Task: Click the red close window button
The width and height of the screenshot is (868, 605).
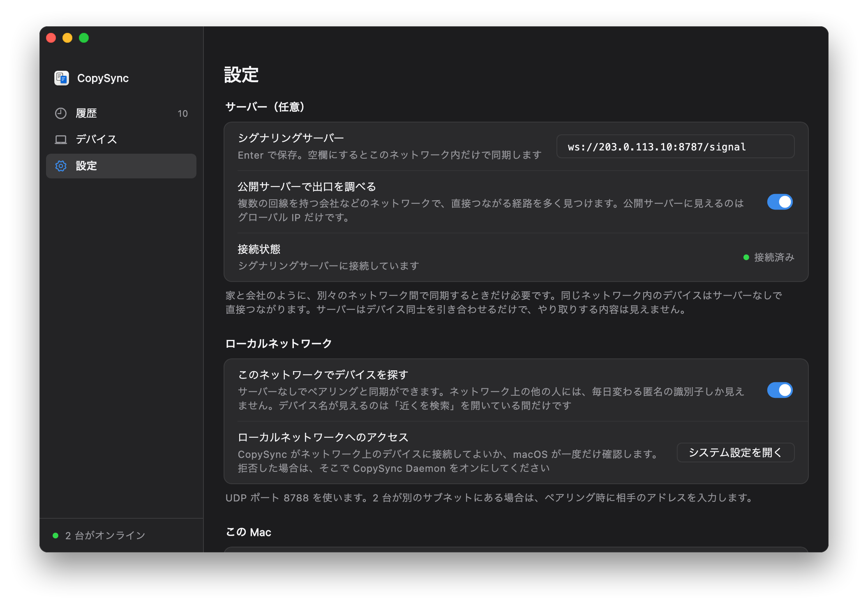Action: pos(51,38)
